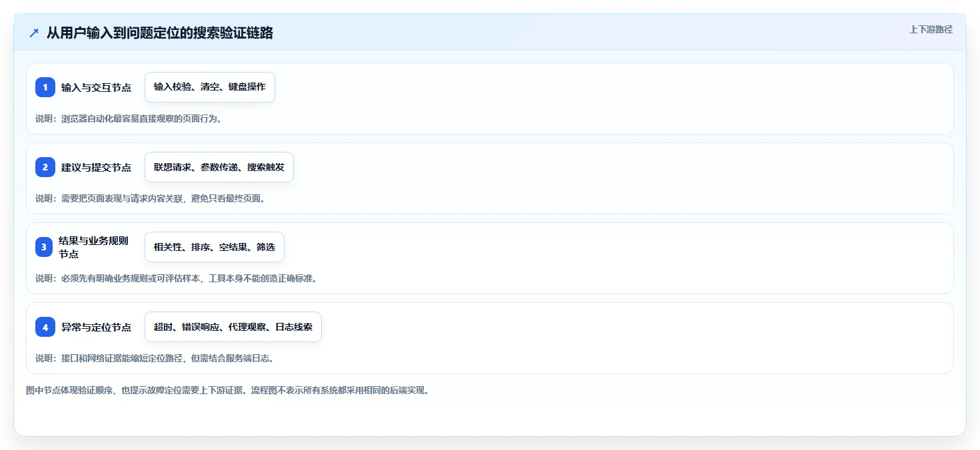Image resolution: width=980 pixels, height=450 pixels.
Task: Click the 超时、错误响应、代理观察、日志线索 chip
Action: [x=233, y=327]
